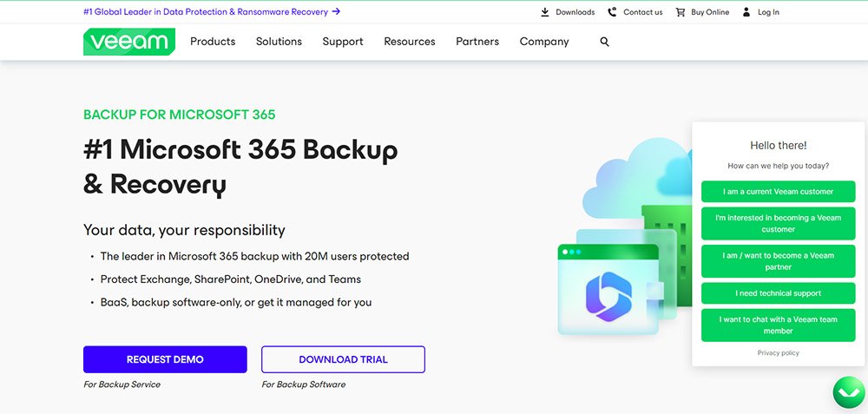The image size is (868, 414).
Task: Click the "Hello there!" chat greeting
Action: point(779,146)
